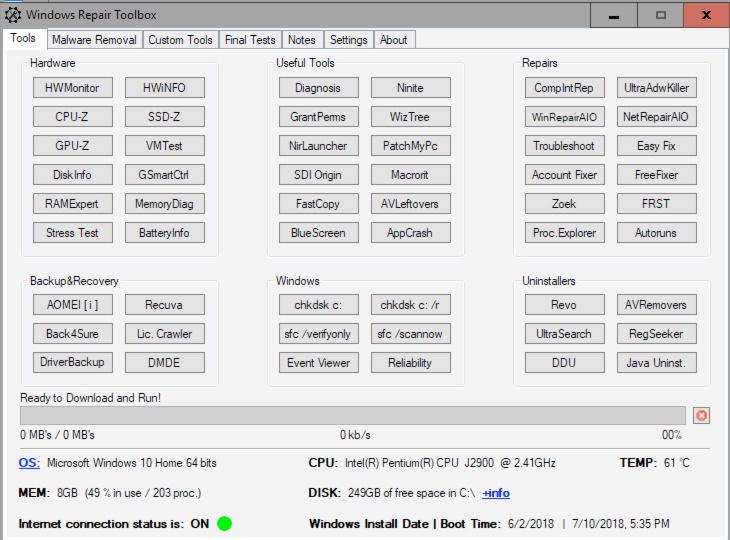Click the Troubleshoot button

(565, 146)
